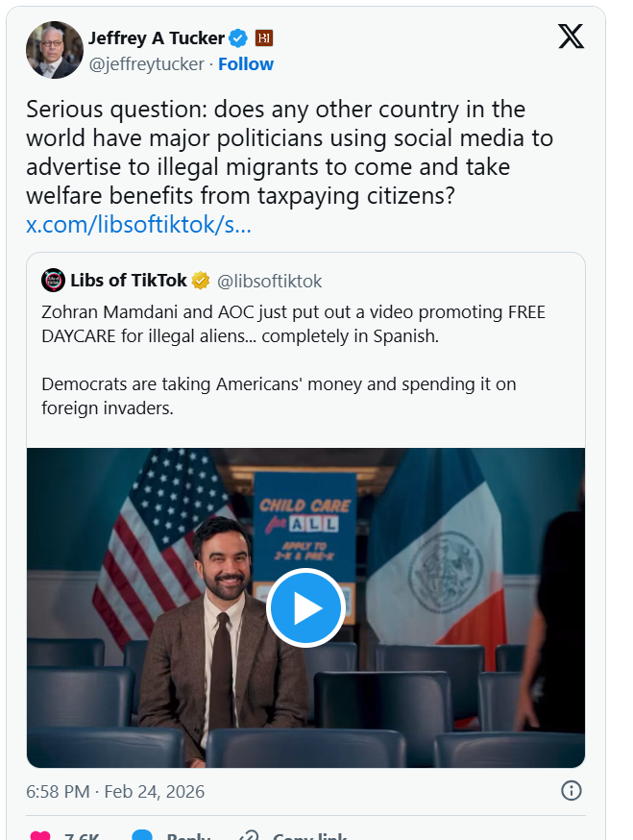Click the affiliation badge beside verified checkmark
The image size is (633, 840).
(x=264, y=38)
